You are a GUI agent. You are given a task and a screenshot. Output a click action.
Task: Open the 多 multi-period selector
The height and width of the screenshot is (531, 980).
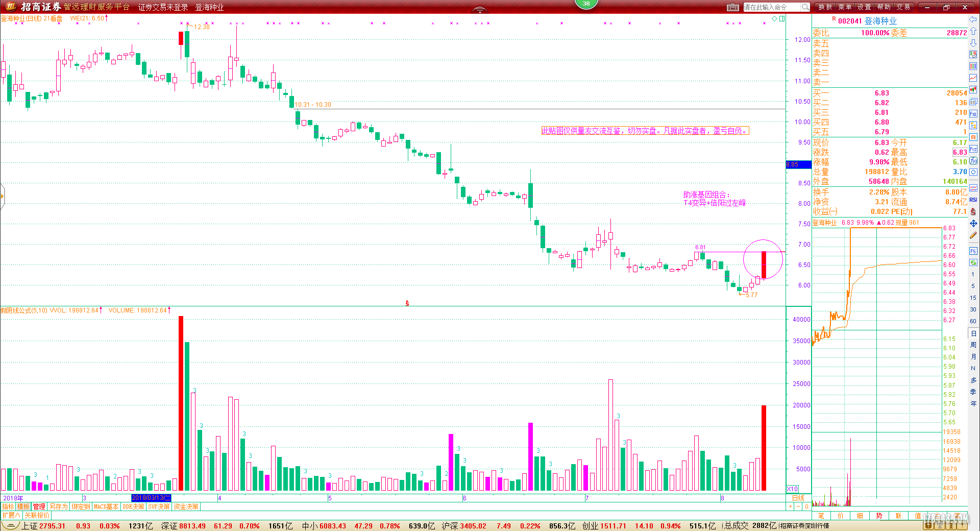(x=973, y=380)
